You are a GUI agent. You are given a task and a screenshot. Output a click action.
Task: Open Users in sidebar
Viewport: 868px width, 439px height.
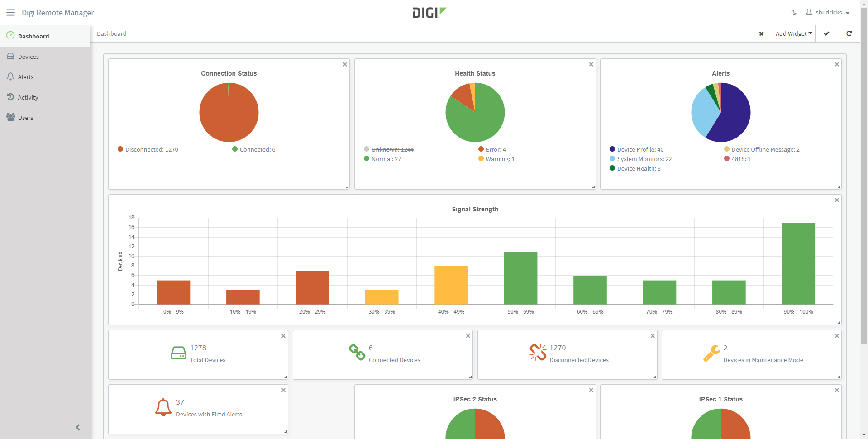[45, 118]
